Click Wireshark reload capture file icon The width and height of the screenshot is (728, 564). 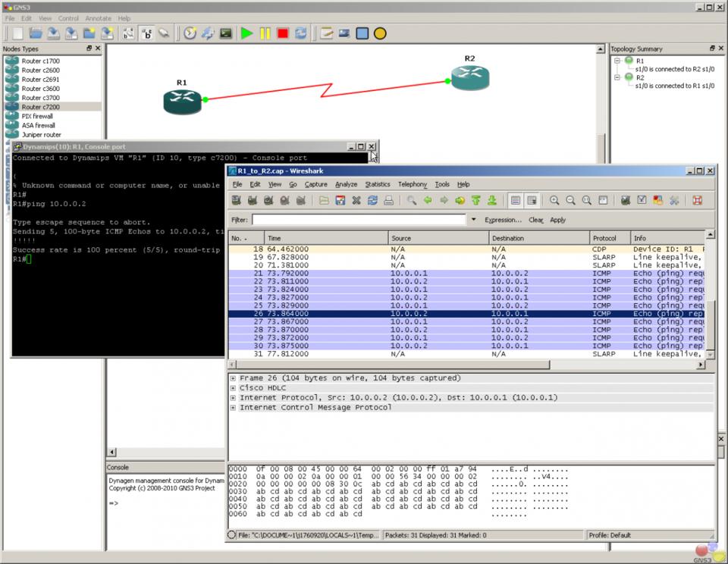[x=372, y=201]
